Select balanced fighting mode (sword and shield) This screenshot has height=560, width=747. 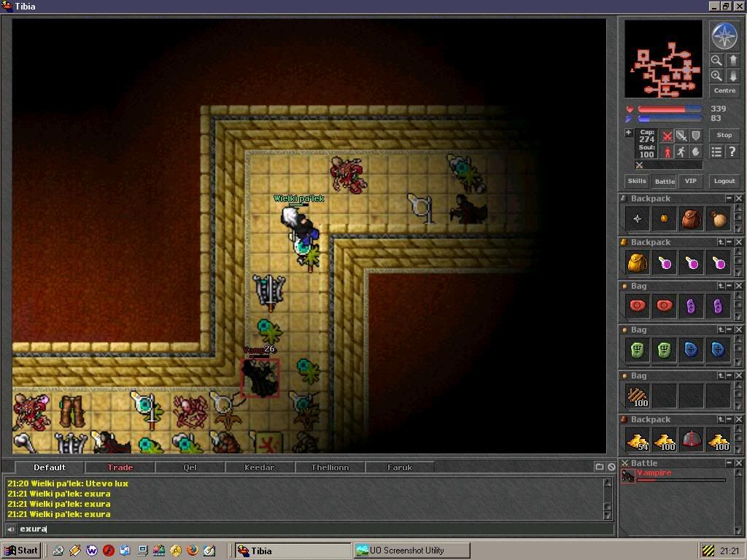[x=681, y=136]
